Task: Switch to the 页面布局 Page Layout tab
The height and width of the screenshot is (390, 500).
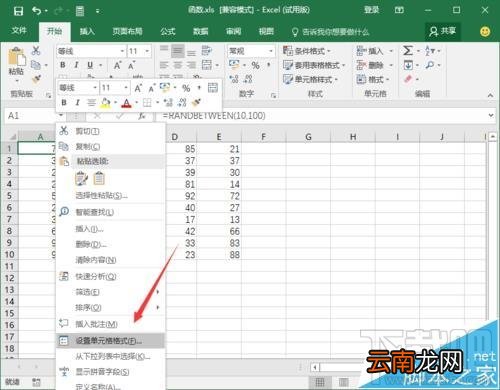Action: coord(127,31)
